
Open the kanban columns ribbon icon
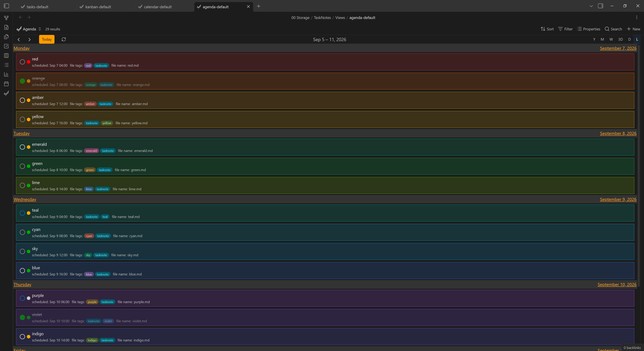tap(7, 56)
